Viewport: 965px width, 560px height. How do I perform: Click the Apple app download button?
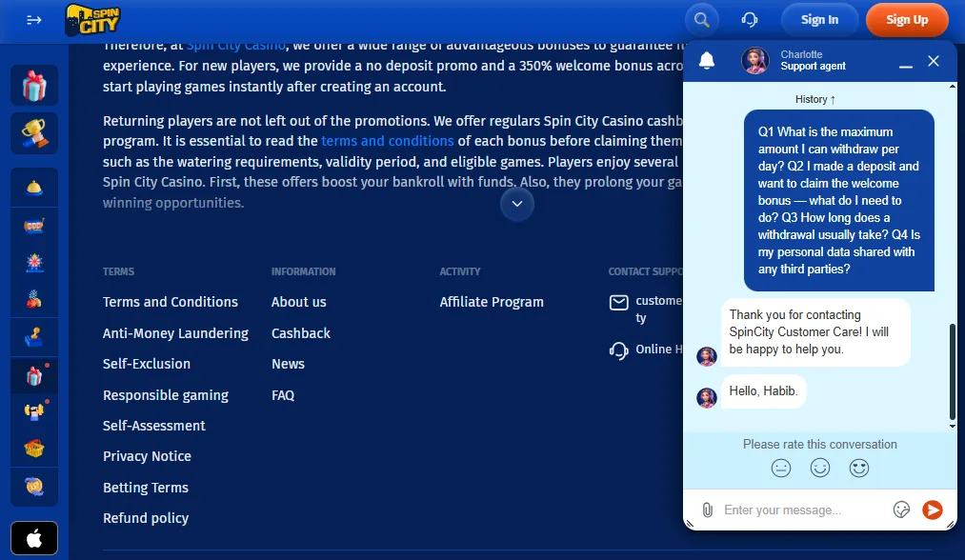[x=34, y=538]
